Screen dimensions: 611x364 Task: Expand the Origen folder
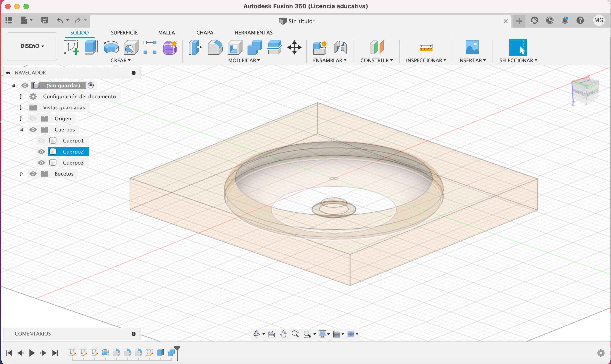point(21,119)
